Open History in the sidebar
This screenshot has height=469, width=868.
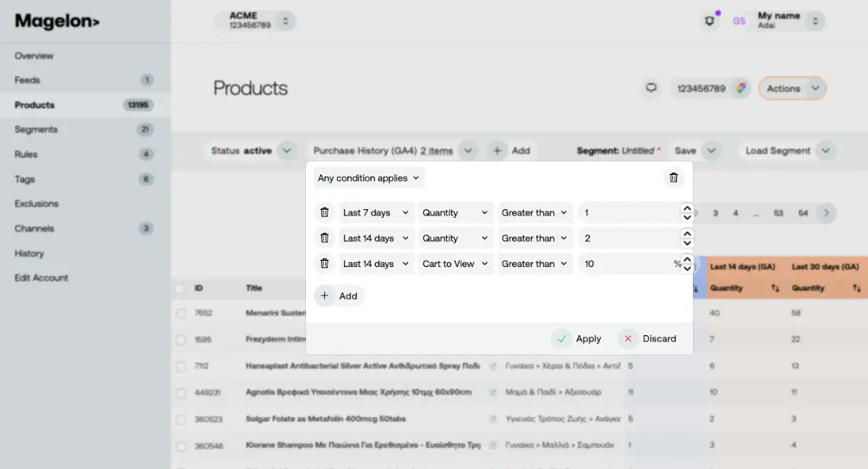click(29, 253)
